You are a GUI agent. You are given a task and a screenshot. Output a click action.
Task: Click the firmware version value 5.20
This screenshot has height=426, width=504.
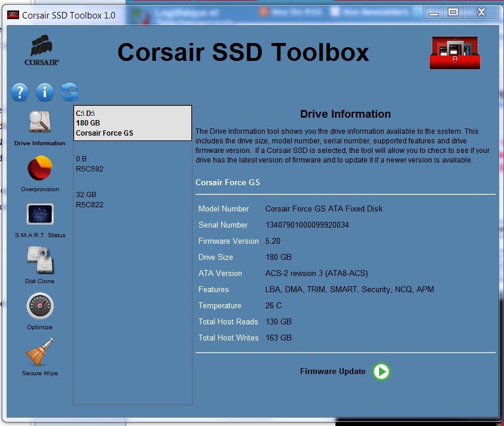pyautogui.click(x=273, y=241)
